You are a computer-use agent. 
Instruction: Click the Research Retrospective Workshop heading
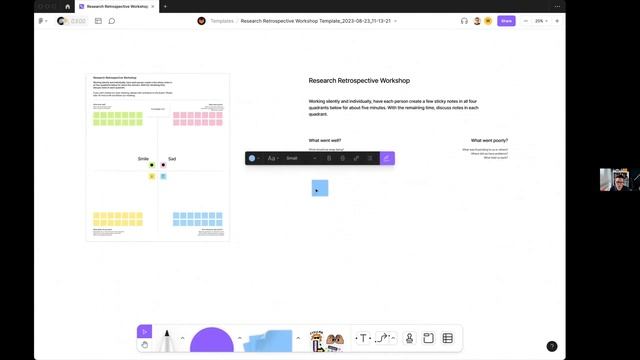tap(359, 81)
